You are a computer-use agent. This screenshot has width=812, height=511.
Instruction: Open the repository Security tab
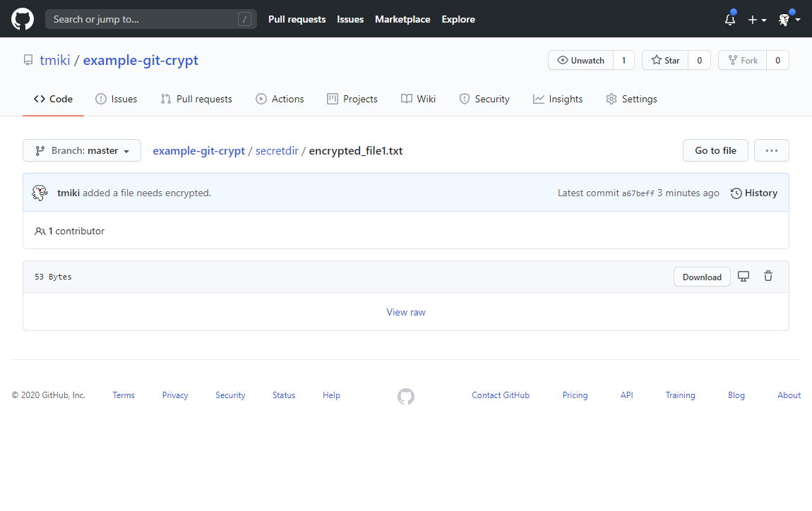tap(484, 99)
